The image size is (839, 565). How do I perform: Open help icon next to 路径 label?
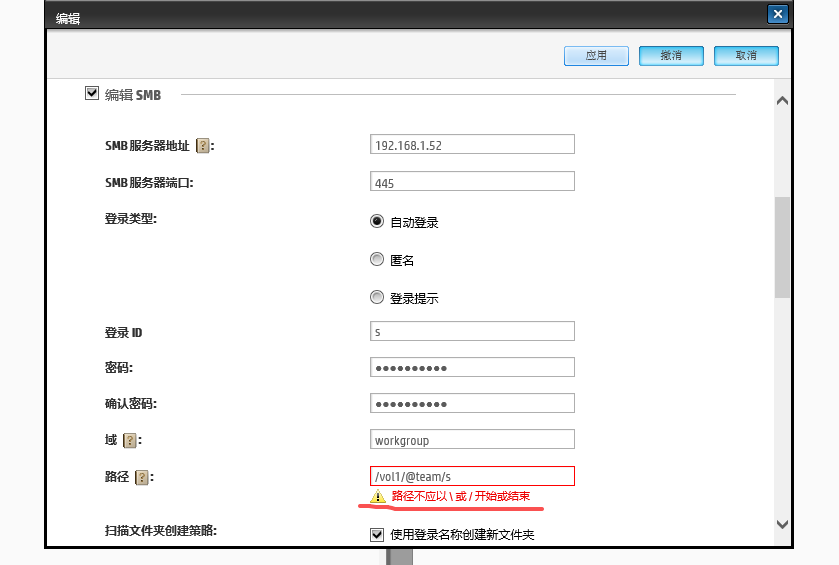142,477
